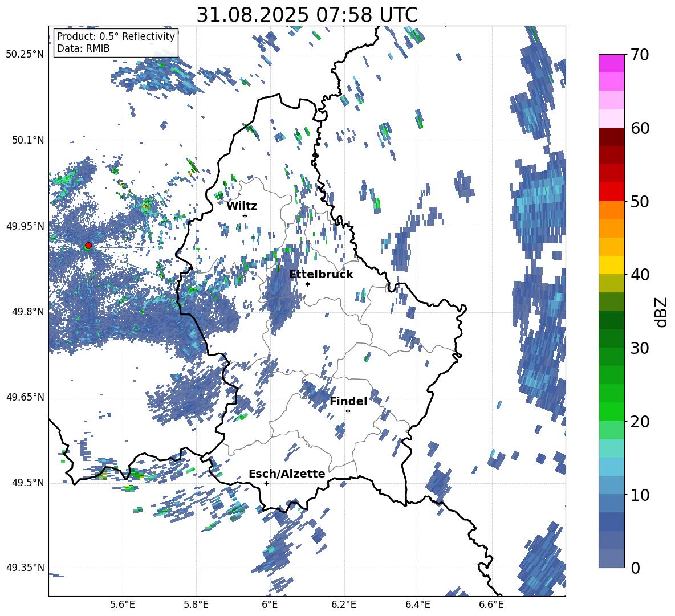Click the 30 colorbar tick label
Viewport: 675px width, 616px height.
point(640,348)
